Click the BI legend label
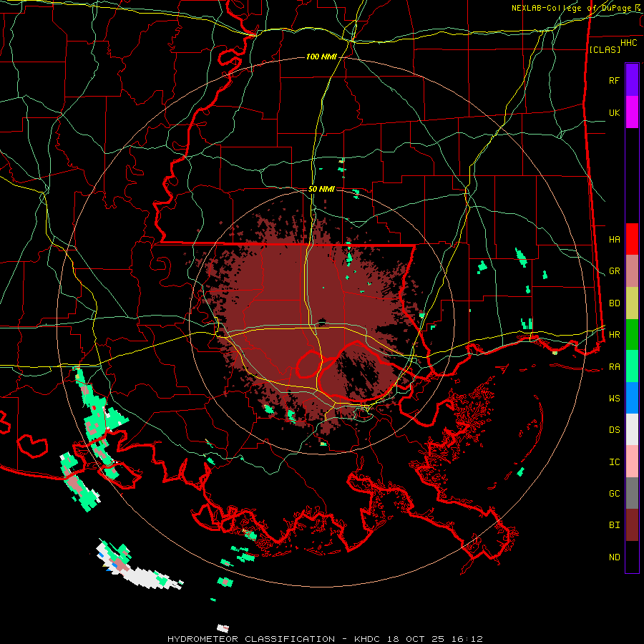 (614, 525)
